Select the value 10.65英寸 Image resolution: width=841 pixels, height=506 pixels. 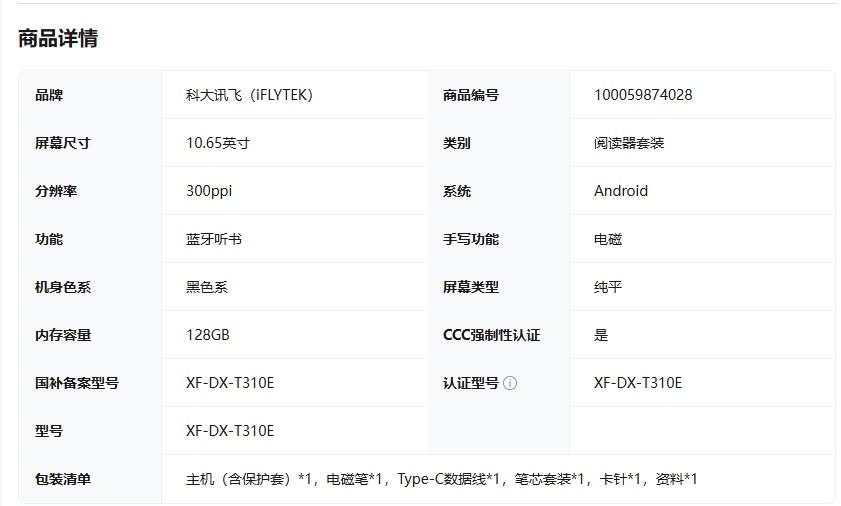click(218, 143)
